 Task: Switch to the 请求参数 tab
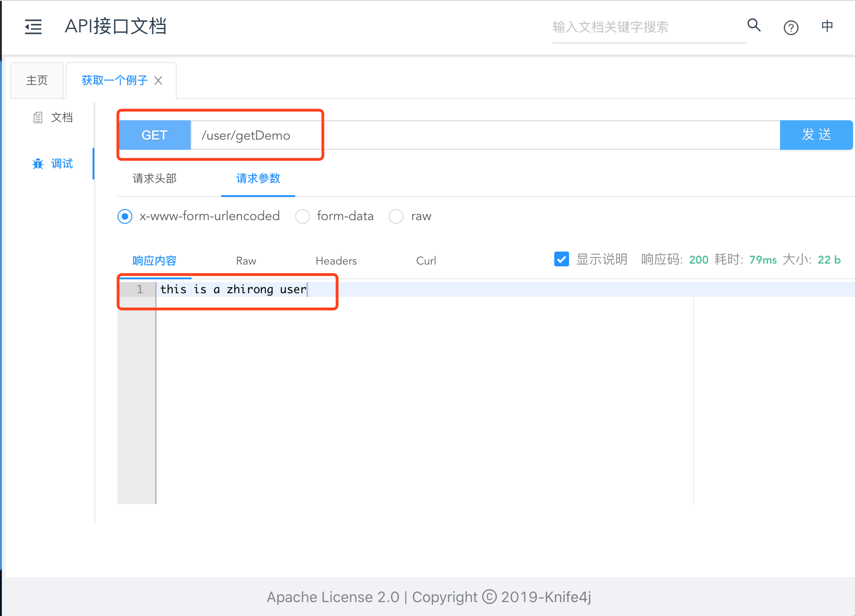tap(258, 179)
